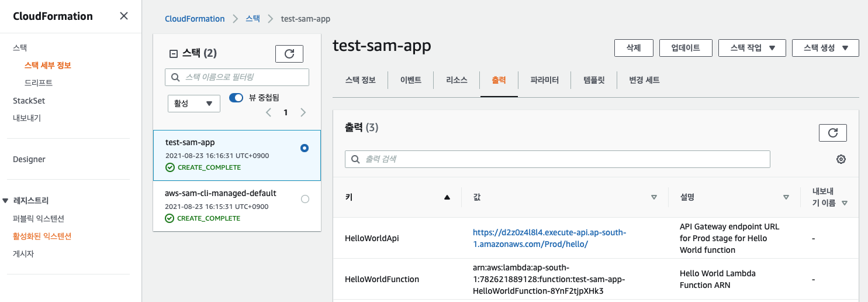868x302 pixels.
Task: Open 퍼블릭 익스텐션 in sidebar
Action: [39, 219]
